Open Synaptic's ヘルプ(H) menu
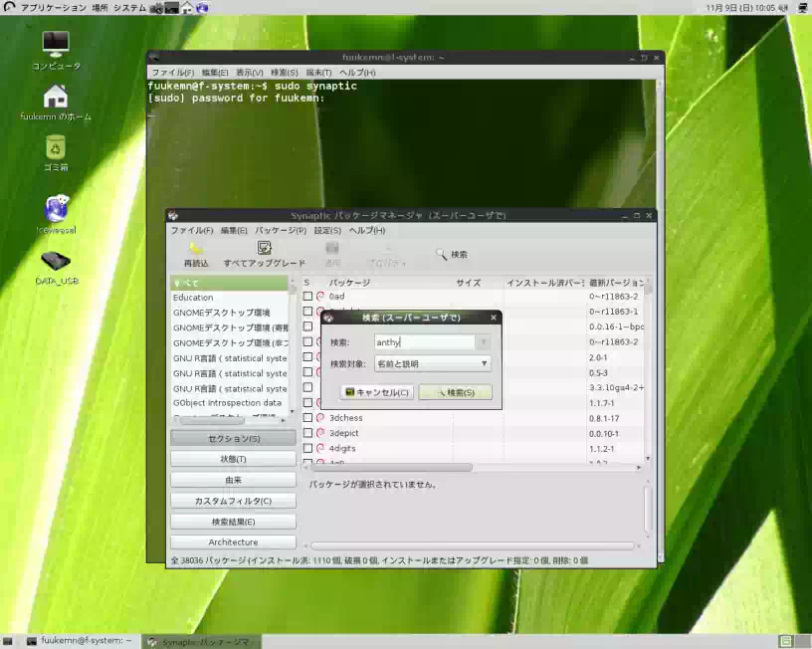812x649 pixels. pyautogui.click(x=366, y=231)
